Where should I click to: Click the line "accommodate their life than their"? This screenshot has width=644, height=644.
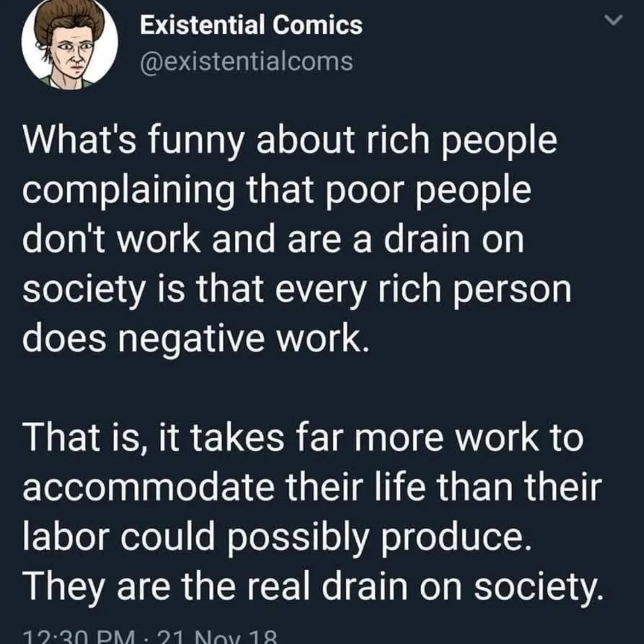312,487
